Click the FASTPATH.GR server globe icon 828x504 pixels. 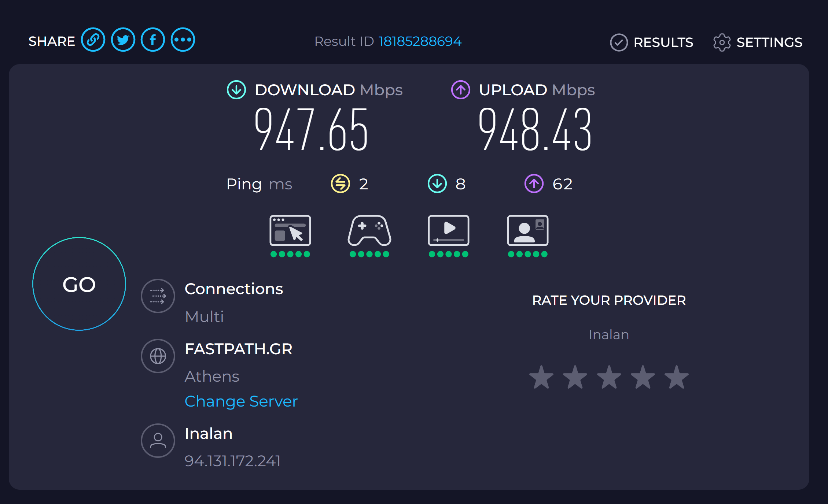[x=158, y=356]
